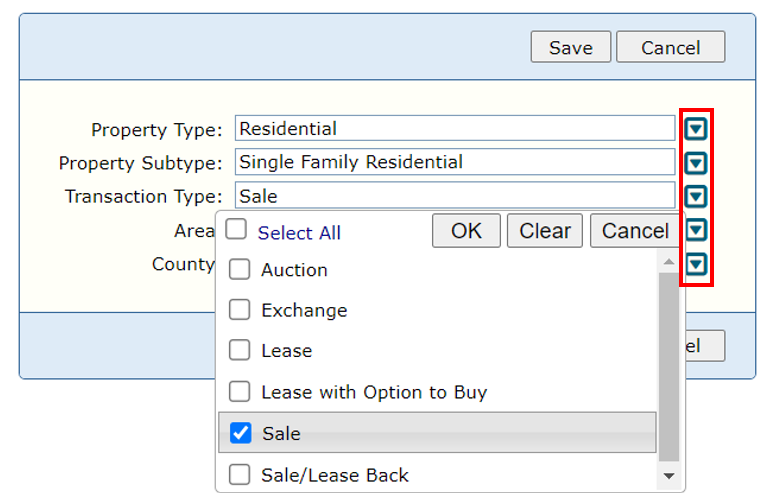This screenshot has width=775, height=493.
Task: Click the Save button at top
Action: [570, 47]
